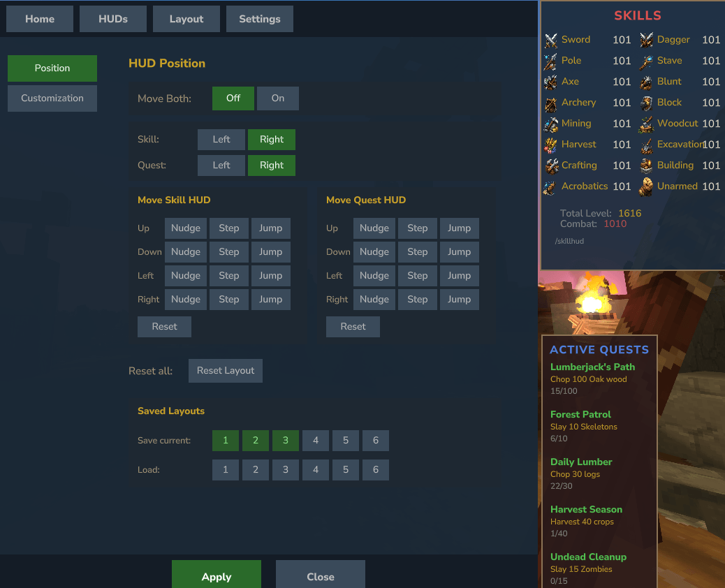725x588 pixels.
Task: Click the Building skill icon
Action: tap(646, 166)
